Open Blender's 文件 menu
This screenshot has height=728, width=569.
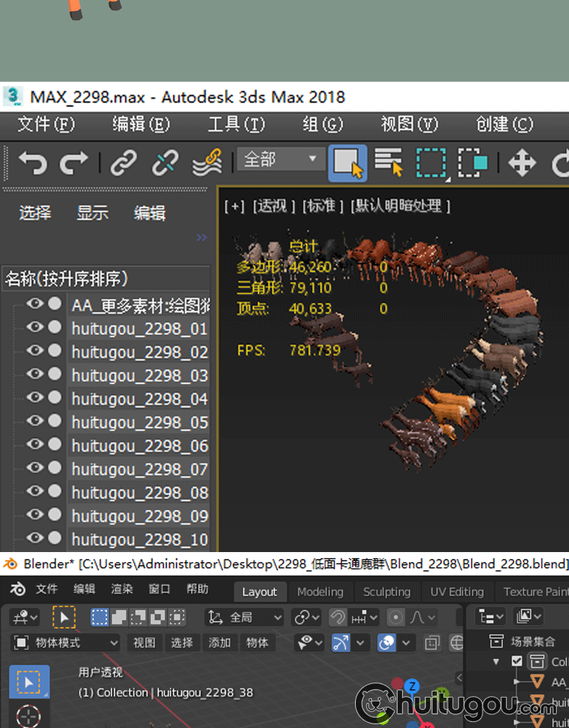tap(47, 588)
